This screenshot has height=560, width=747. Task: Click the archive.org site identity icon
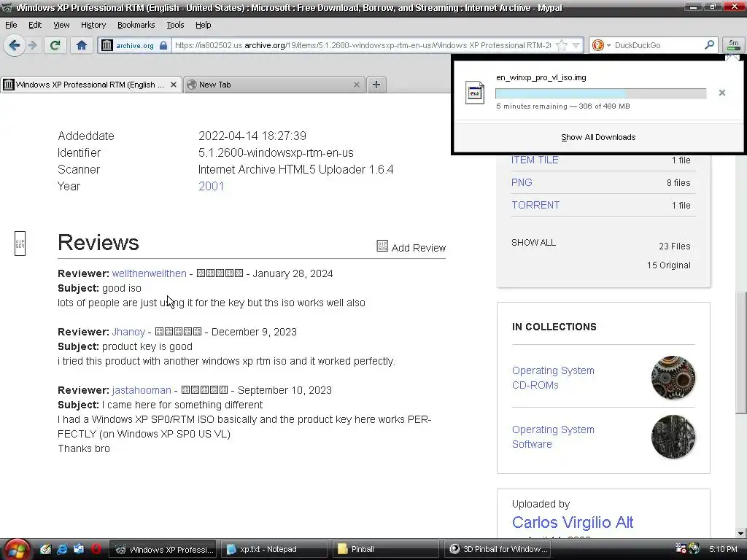click(107, 45)
